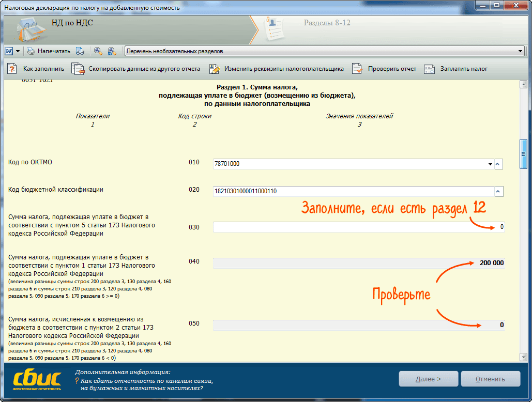
Task: Click the collapse chevron next to ОКТМО field
Action: point(498,164)
